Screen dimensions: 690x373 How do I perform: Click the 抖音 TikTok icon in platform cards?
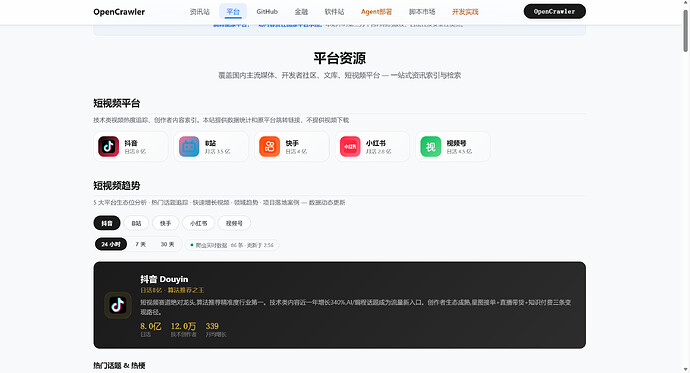tap(108, 146)
